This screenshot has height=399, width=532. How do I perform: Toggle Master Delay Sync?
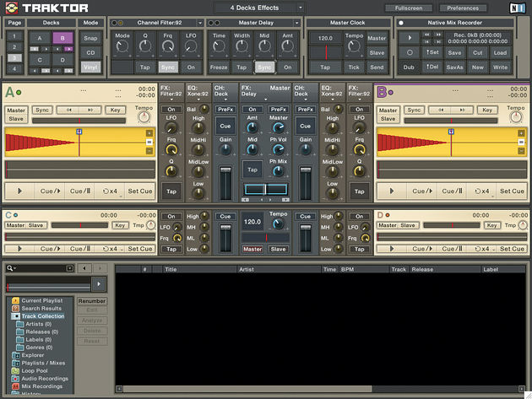[x=264, y=67]
